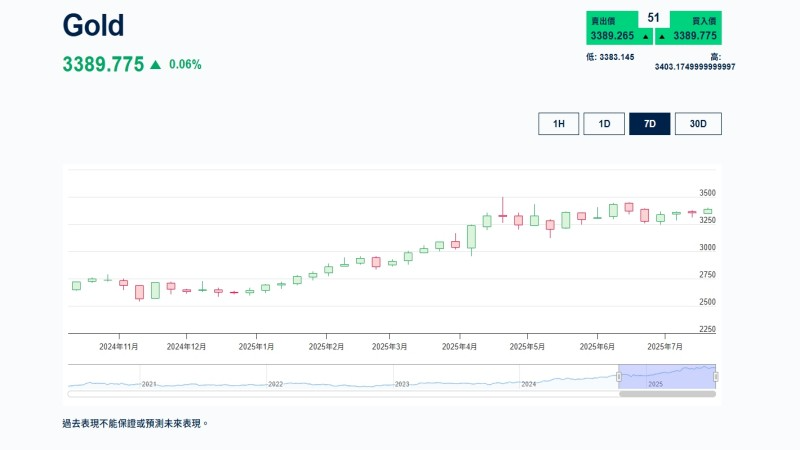Click the 2021 label in the navigator
The image size is (800, 450).
149,384
